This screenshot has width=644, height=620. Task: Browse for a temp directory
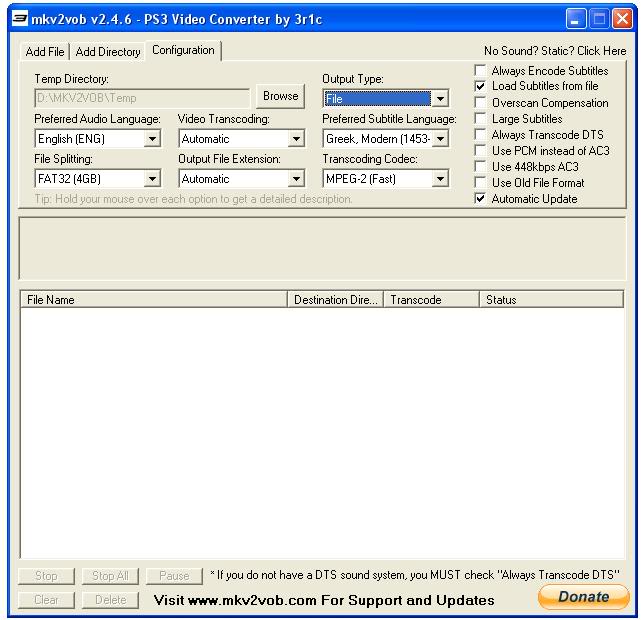click(281, 96)
